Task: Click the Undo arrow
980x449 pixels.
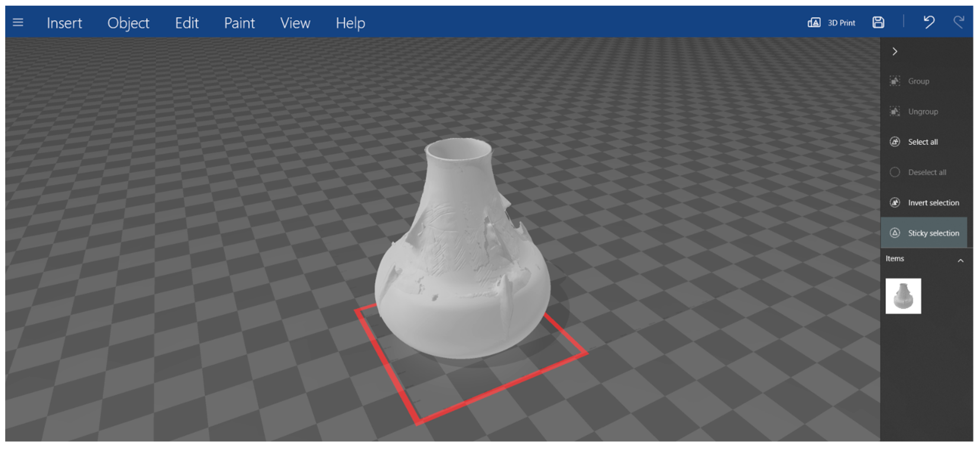Action: pos(929,22)
